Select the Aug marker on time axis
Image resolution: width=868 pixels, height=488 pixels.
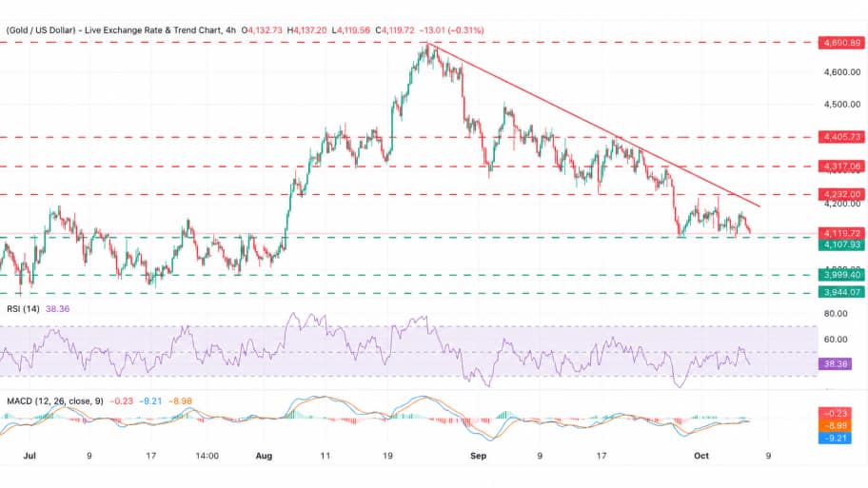pos(264,456)
